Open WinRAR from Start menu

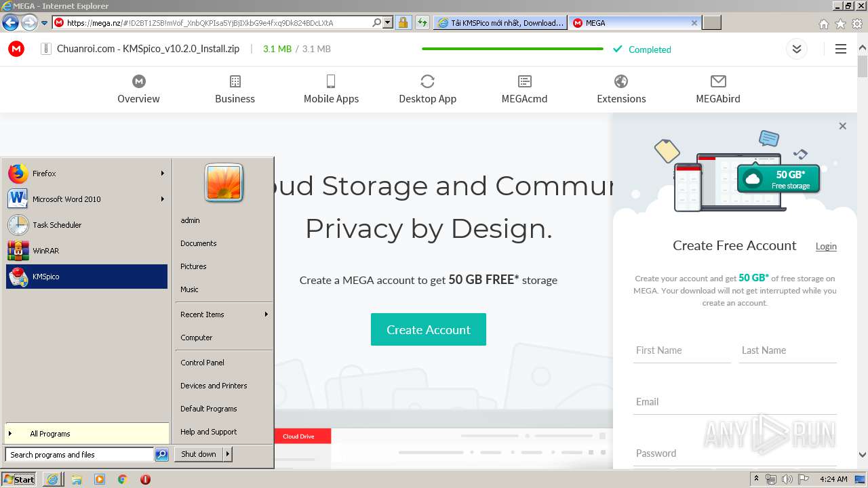87,251
